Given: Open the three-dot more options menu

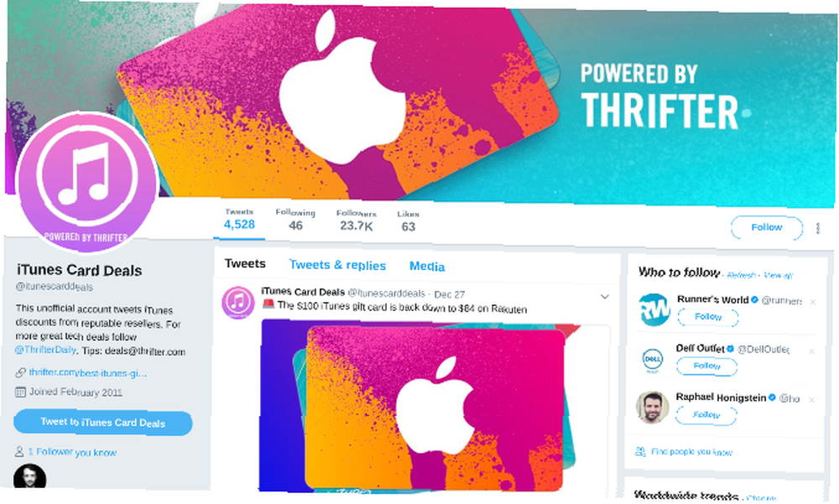Looking at the screenshot, I should coord(817,228).
